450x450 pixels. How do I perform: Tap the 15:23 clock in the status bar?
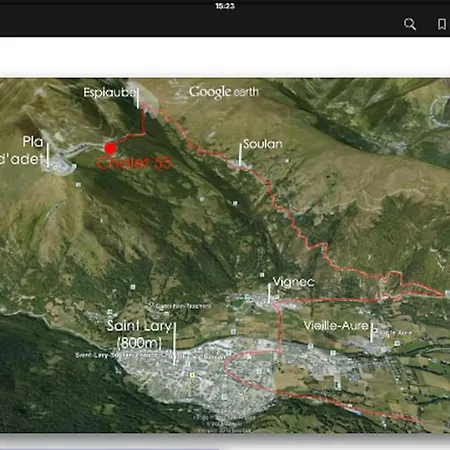225,6
